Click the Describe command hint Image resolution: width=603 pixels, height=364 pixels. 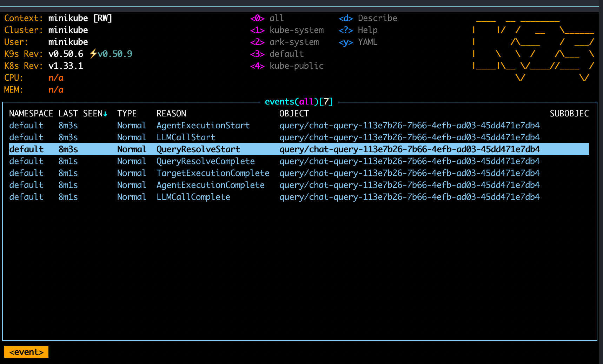pos(368,18)
